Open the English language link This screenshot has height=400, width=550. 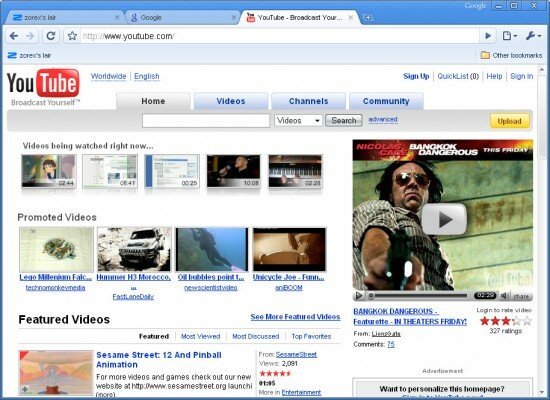point(147,76)
